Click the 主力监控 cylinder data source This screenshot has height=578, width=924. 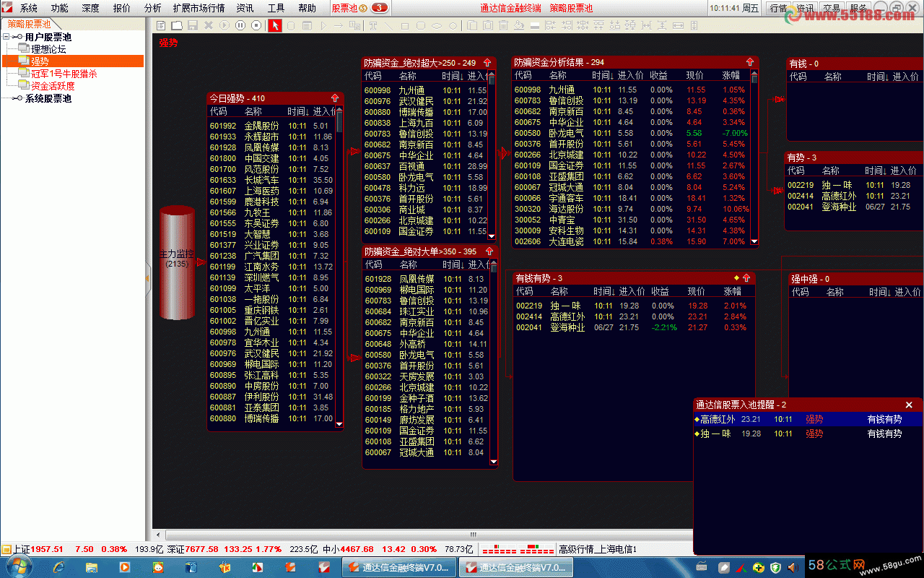(177, 262)
